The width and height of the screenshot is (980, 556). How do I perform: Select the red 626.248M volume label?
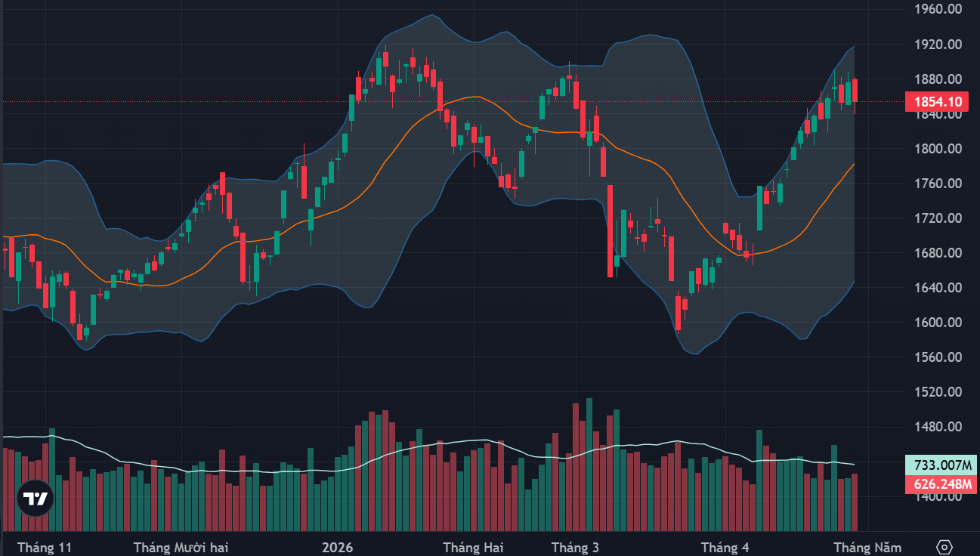(x=937, y=483)
